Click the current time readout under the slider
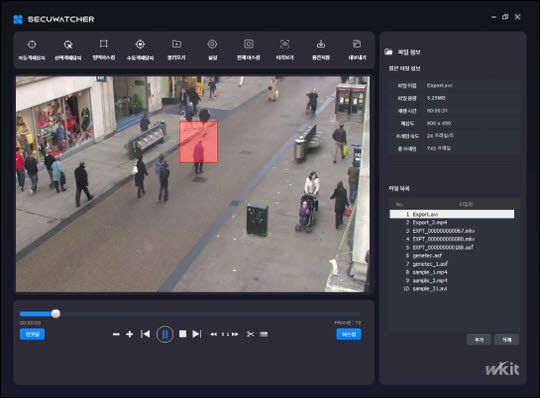This screenshot has height=398, width=540. pyautogui.click(x=30, y=323)
